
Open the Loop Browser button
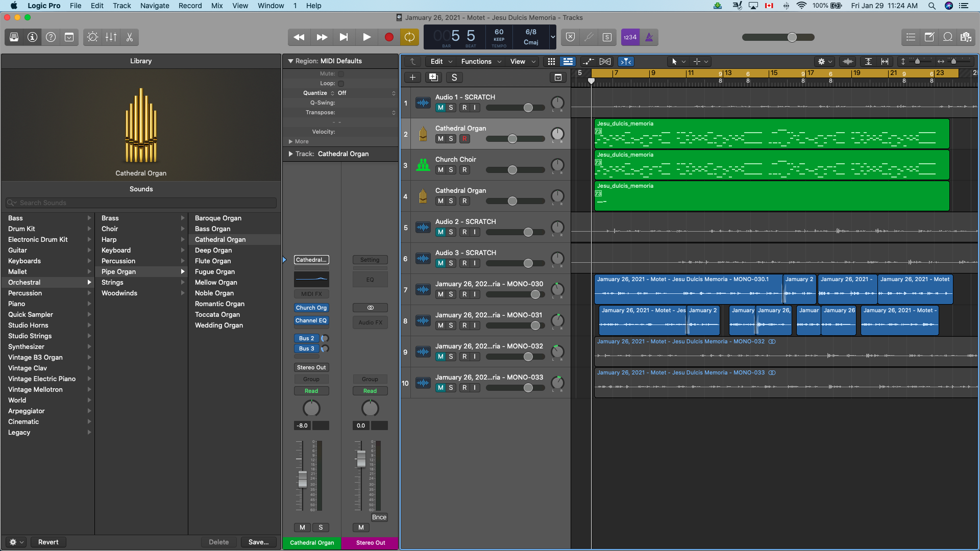coord(947,37)
